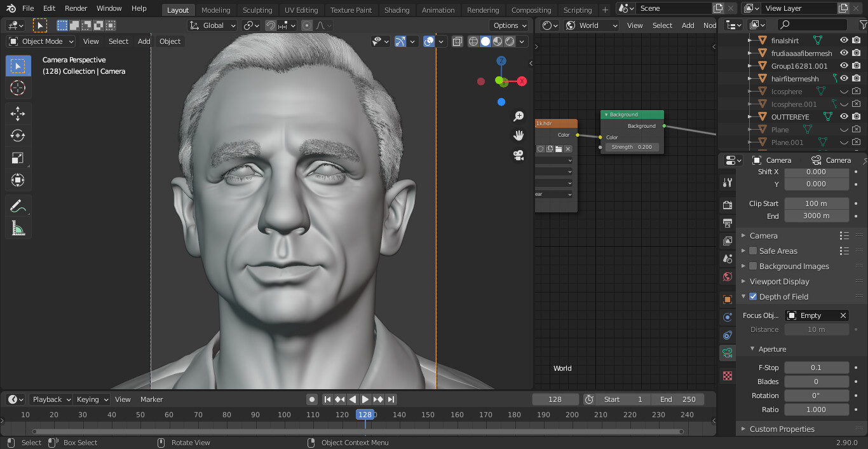Adjust the Background node Strength slider
Viewport: 868px width, 449px height.
632,147
